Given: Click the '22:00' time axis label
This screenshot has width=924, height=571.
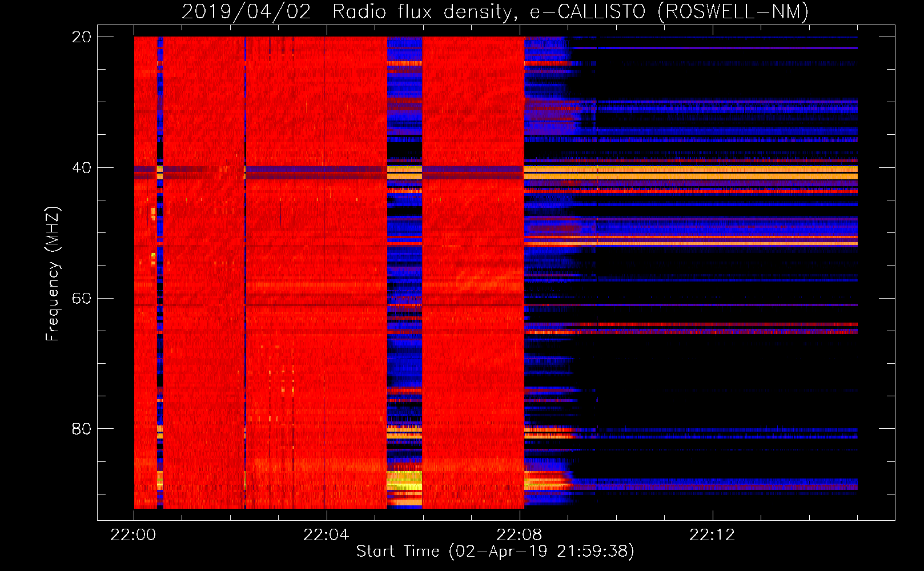Looking at the screenshot, I should [x=133, y=535].
